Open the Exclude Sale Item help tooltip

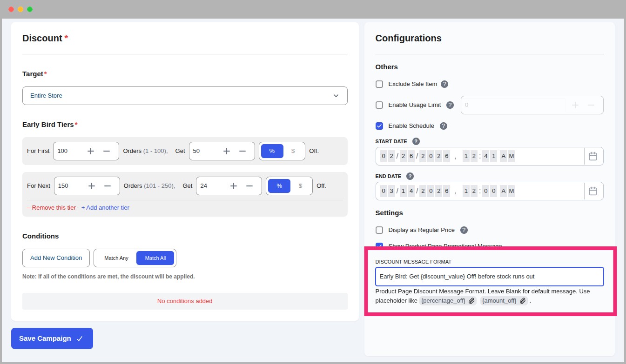pyautogui.click(x=444, y=84)
